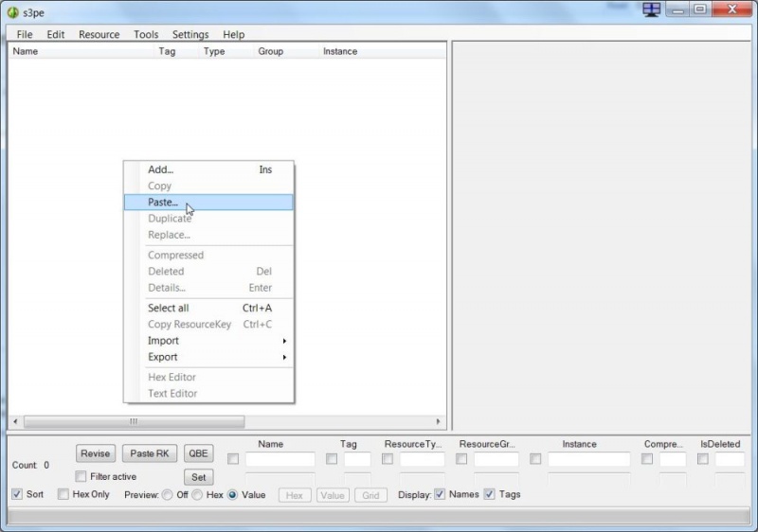
Task: Click the ResourceGroup filter input field
Action: (x=496, y=459)
